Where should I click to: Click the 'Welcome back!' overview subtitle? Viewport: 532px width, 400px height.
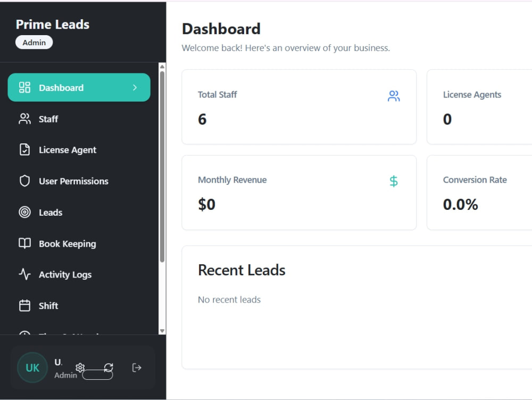286,48
